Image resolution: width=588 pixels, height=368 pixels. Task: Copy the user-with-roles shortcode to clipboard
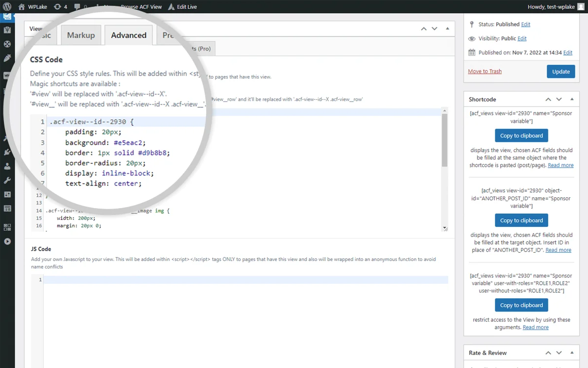(521, 305)
